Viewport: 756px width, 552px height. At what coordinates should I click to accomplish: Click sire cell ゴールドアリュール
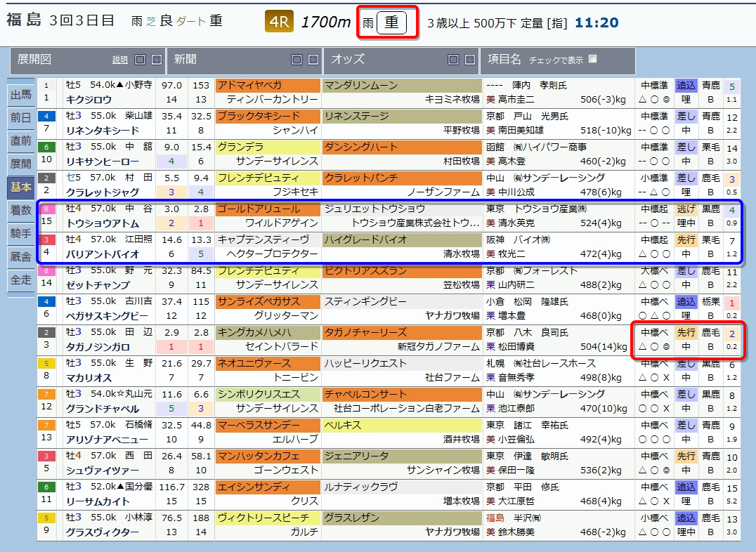coord(268,209)
